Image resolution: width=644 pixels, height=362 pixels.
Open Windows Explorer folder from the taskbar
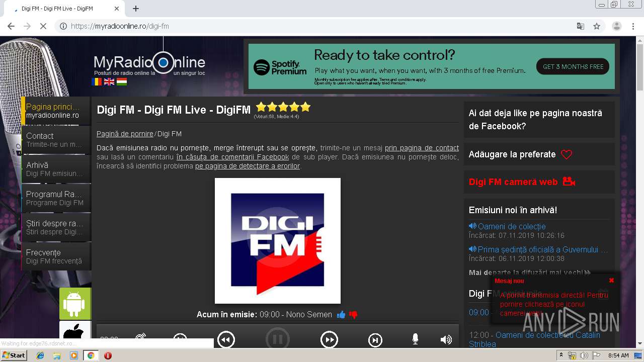(x=57, y=355)
